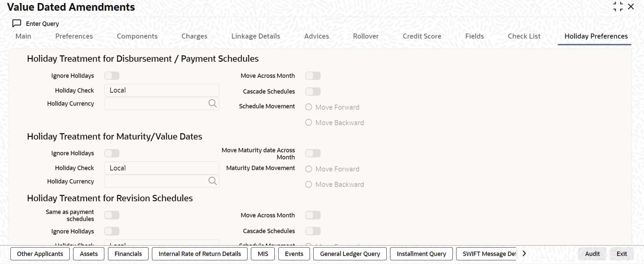
Task: Open the Fields tab
Action: (x=475, y=36)
